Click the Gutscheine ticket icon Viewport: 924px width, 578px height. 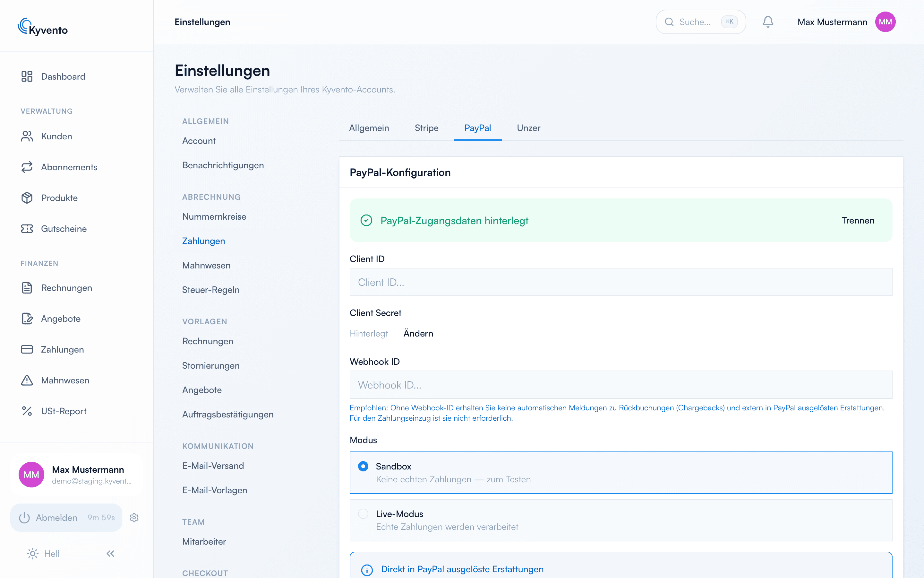coord(27,229)
